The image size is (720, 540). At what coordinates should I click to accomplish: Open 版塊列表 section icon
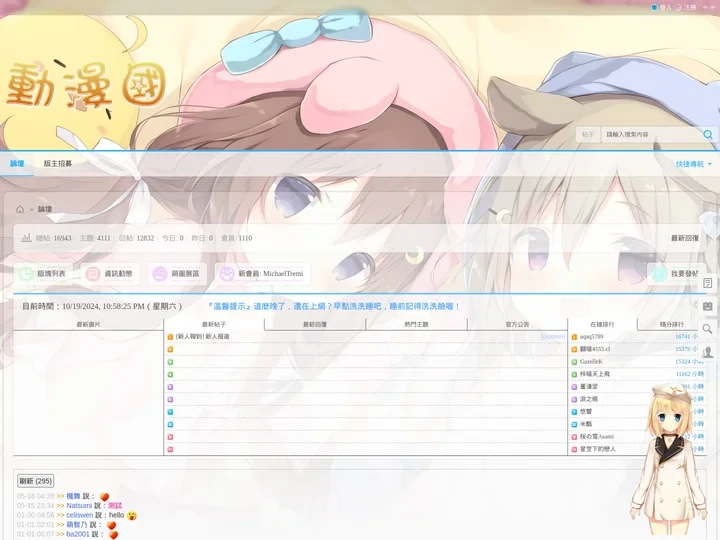click(25, 273)
